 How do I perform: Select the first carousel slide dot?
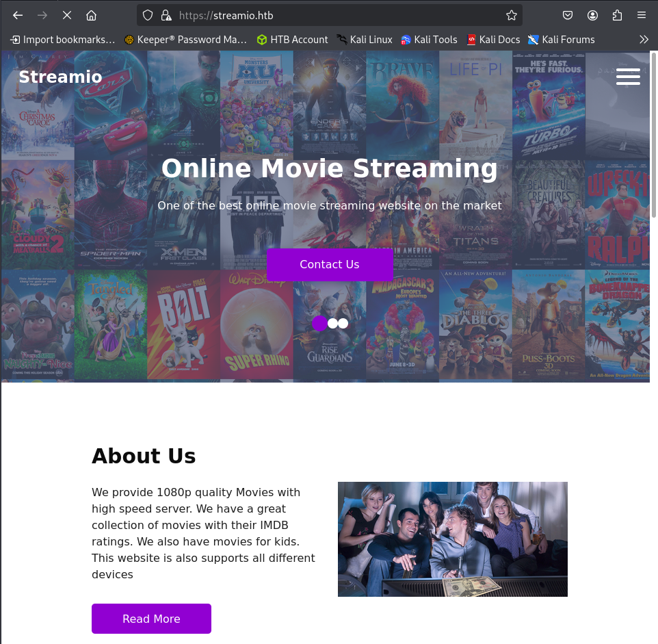[319, 324]
